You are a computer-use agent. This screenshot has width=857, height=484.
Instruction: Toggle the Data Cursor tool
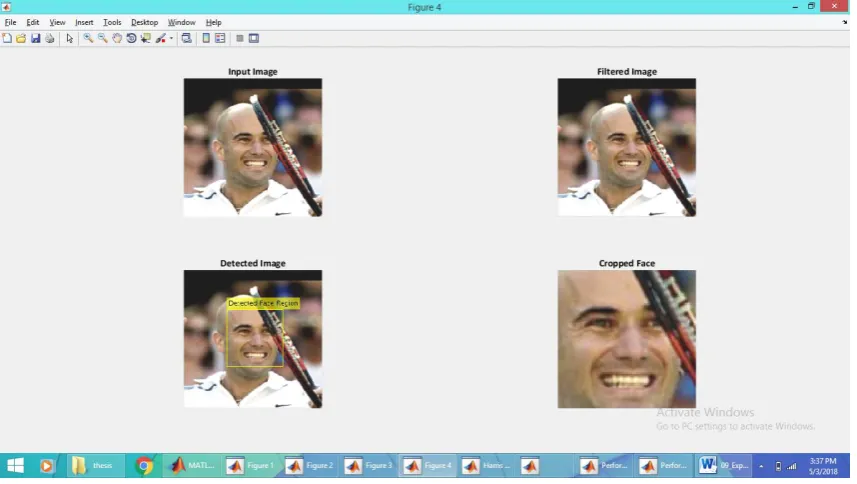click(x=145, y=38)
